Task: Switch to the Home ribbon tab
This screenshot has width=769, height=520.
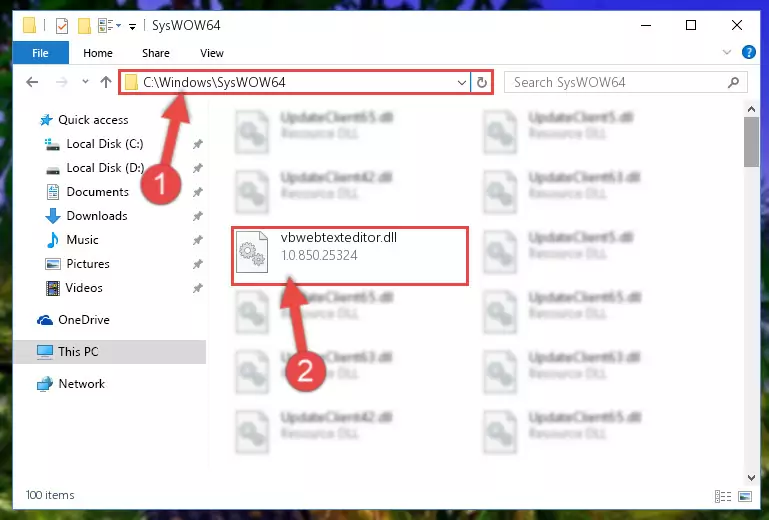Action: click(x=98, y=53)
